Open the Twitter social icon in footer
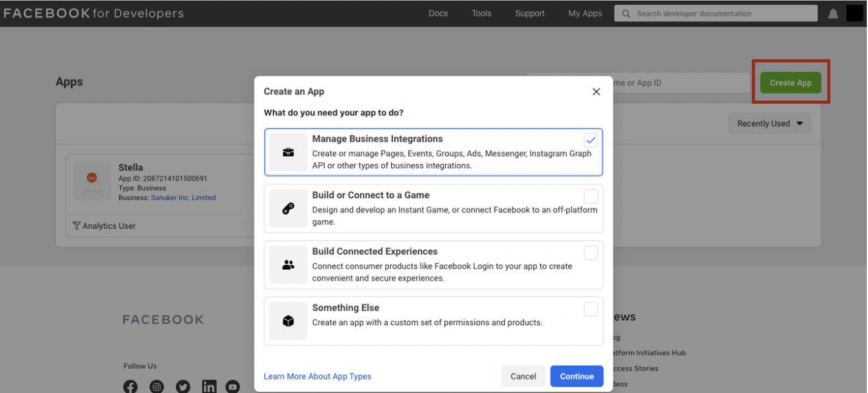 [x=183, y=386]
